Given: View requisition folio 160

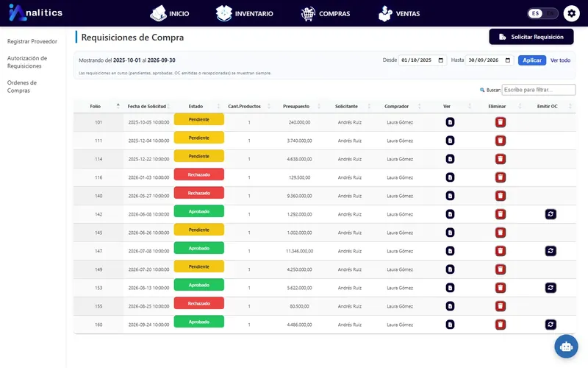Looking at the screenshot, I should (450, 325).
